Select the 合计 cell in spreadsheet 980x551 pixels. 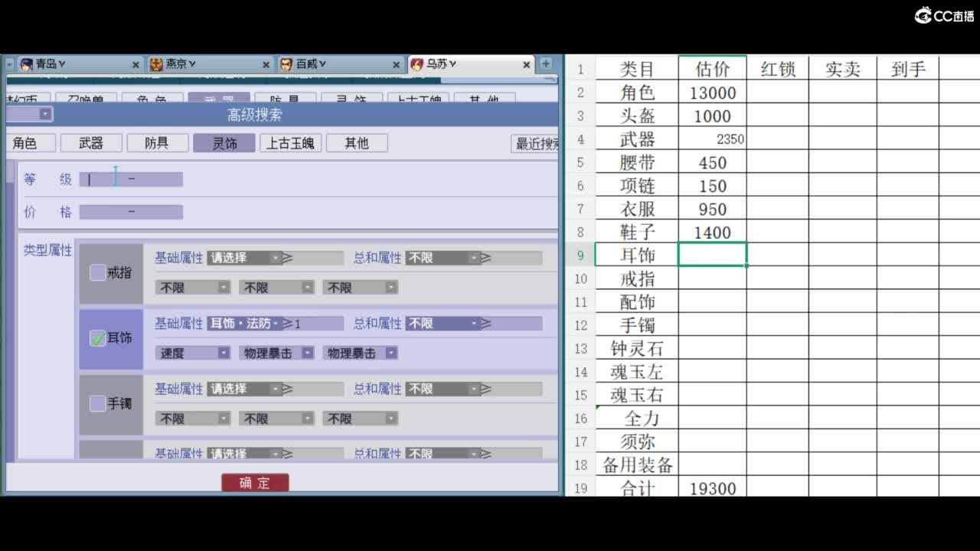tap(637, 488)
